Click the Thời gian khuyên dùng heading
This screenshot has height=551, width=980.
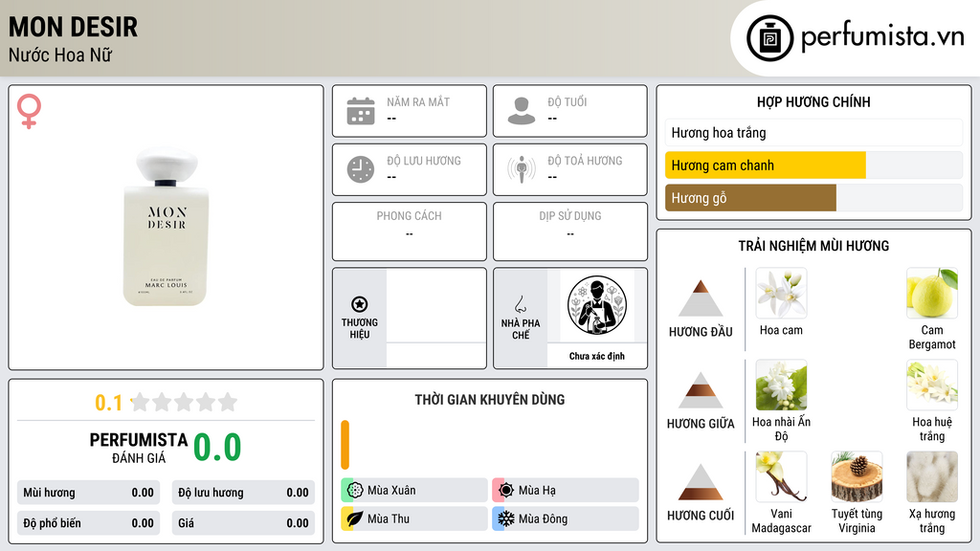click(x=490, y=399)
